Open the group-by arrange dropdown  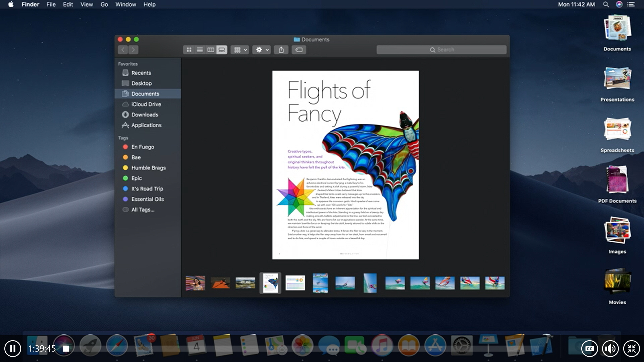coord(240,50)
